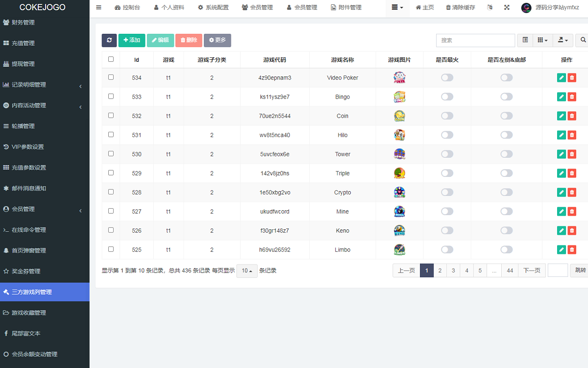
Task: Enable 是否左侧&底部 switch for Coin row
Action: pyautogui.click(x=506, y=116)
